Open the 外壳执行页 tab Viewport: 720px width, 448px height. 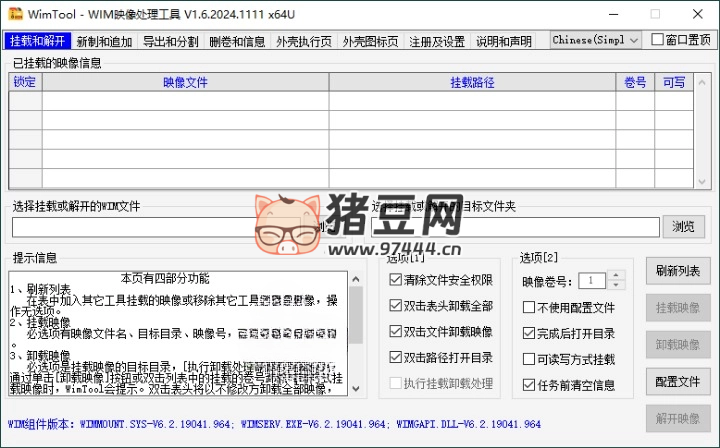point(304,41)
